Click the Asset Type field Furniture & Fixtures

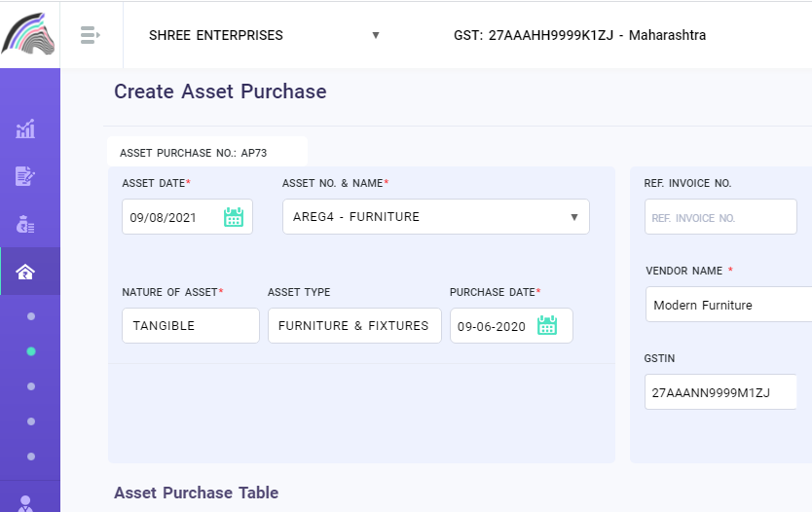[x=353, y=326]
